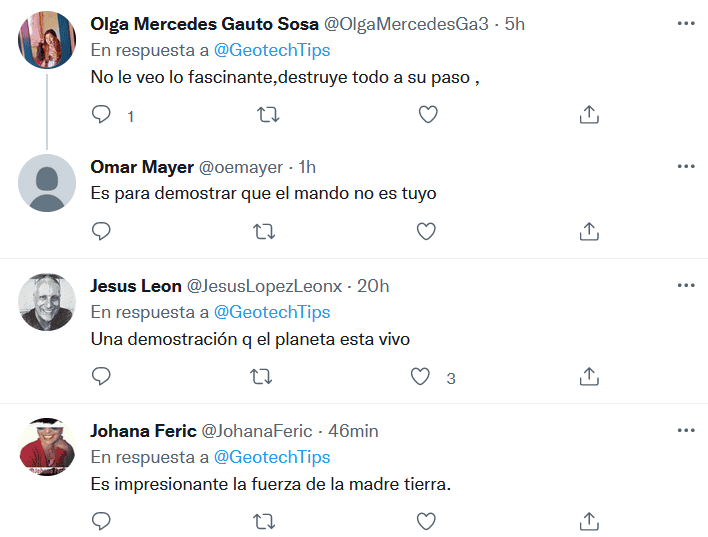Retweet Omar Mayer's tweet
The width and height of the screenshot is (708, 537).
(265, 232)
